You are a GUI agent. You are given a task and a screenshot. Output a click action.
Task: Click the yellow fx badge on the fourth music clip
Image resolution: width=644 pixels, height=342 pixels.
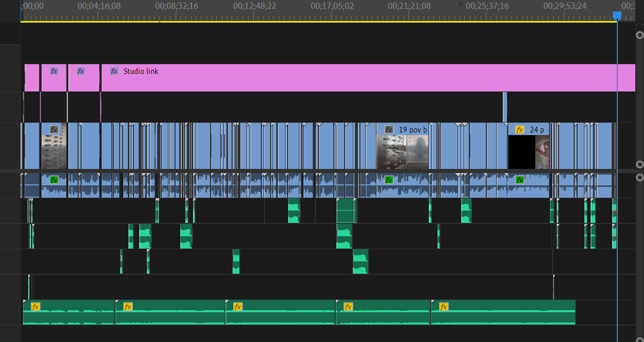pyautogui.click(x=348, y=307)
